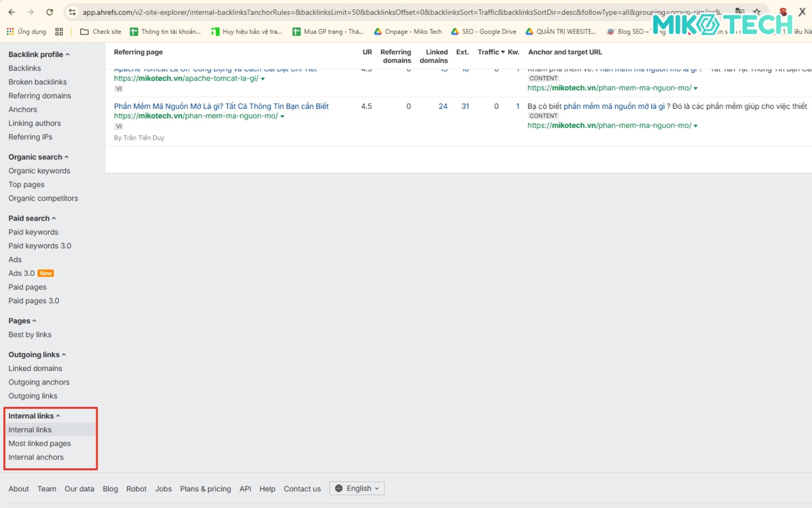Expand URL dropdown for apache-tomcat-la-gi
This screenshot has height=508, width=812.
(x=263, y=79)
